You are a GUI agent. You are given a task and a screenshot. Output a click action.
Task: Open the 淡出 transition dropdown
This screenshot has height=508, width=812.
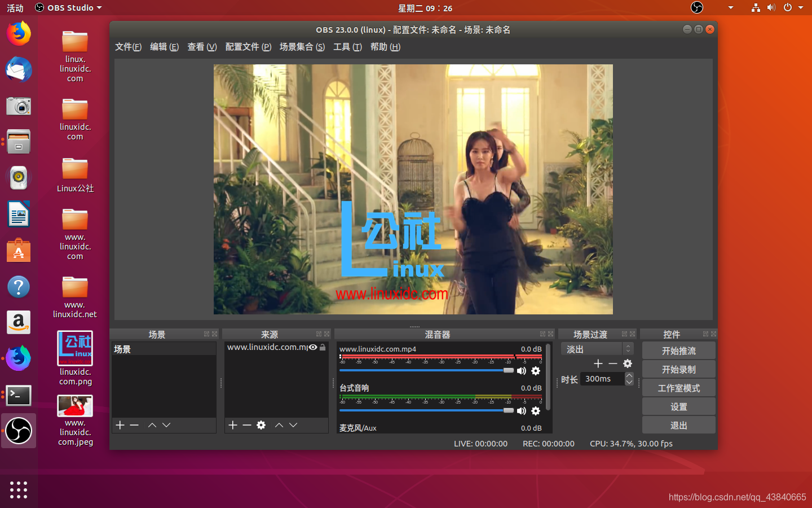pos(597,349)
